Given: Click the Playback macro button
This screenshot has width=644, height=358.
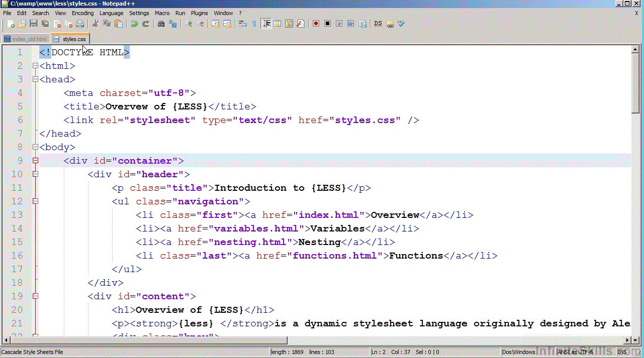Looking at the screenshot, I should click(x=339, y=24).
